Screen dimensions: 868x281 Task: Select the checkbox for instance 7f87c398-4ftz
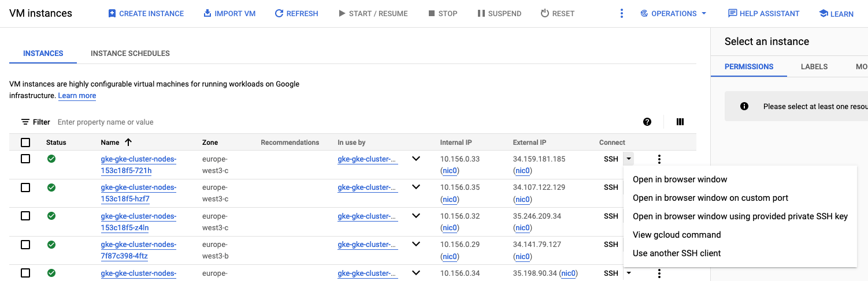click(x=25, y=245)
